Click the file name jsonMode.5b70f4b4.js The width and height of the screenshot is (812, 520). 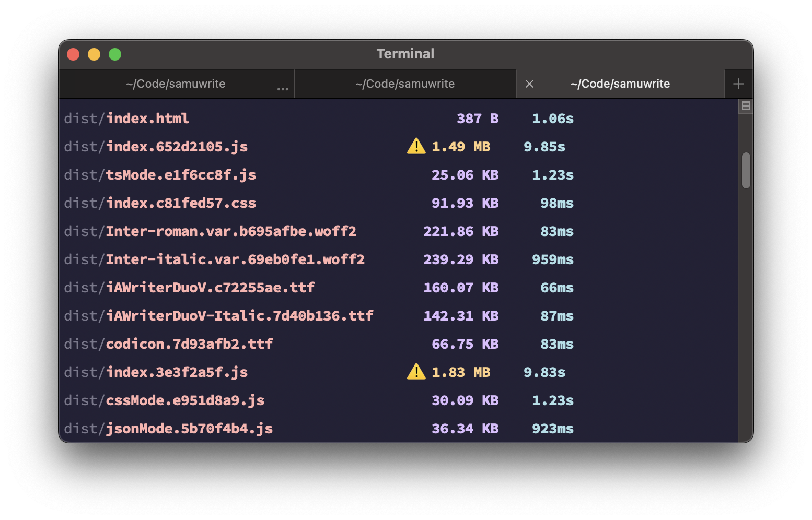tap(189, 429)
